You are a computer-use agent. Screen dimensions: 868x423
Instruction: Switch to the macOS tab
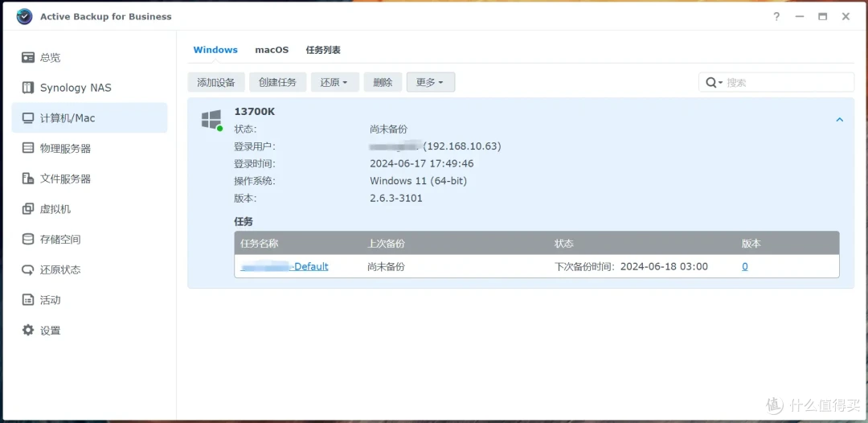(272, 50)
